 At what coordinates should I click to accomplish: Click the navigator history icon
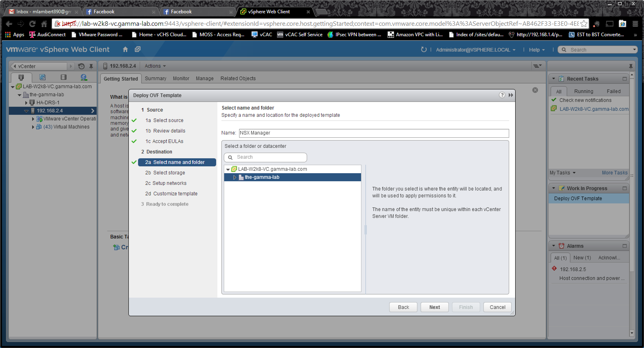[81, 66]
